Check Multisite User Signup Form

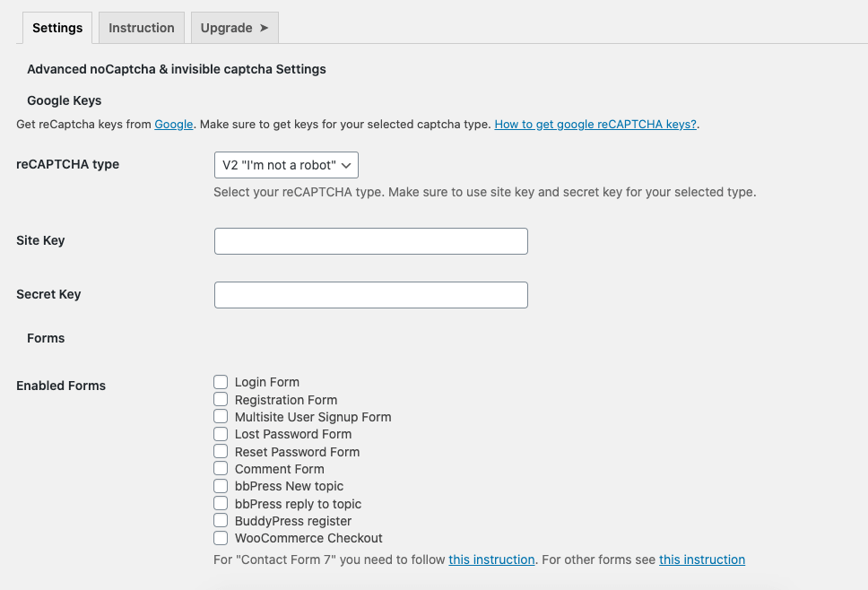(221, 416)
